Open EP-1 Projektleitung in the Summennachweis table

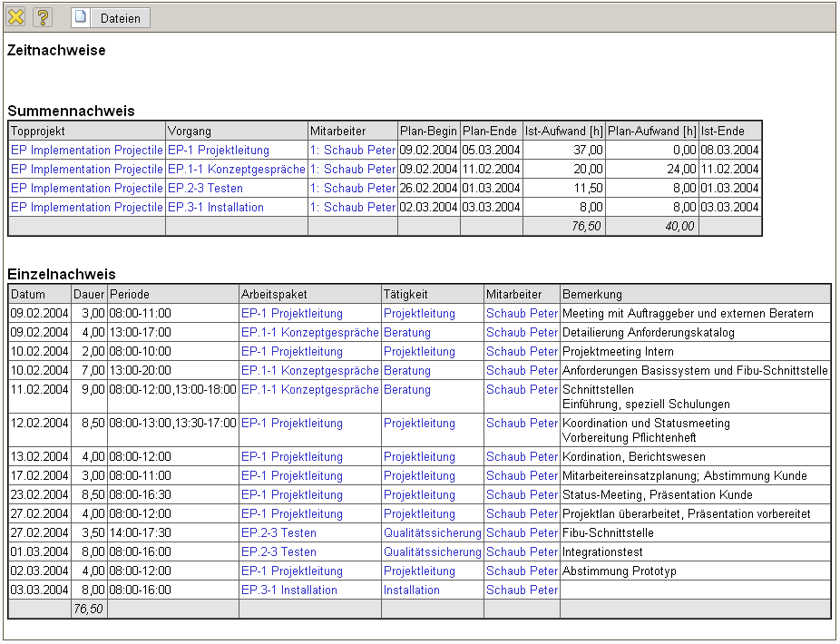click(219, 151)
